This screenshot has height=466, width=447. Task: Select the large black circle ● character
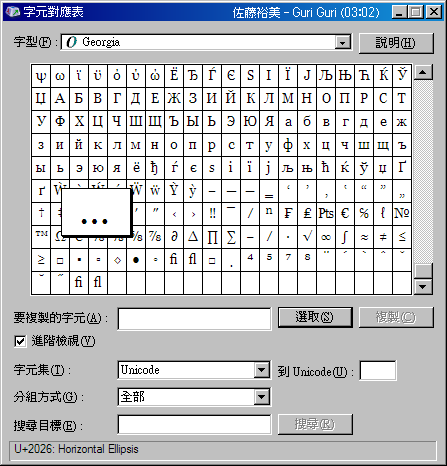pos(136,260)
